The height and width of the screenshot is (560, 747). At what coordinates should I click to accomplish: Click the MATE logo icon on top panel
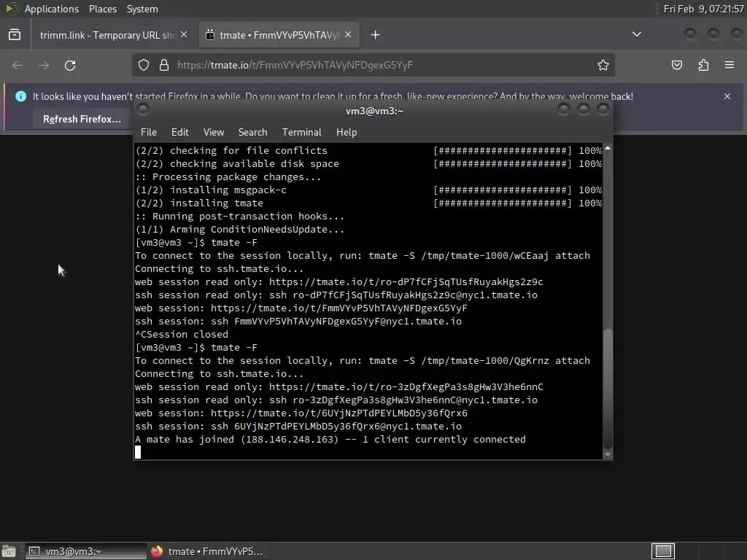(x=12, y=9)
